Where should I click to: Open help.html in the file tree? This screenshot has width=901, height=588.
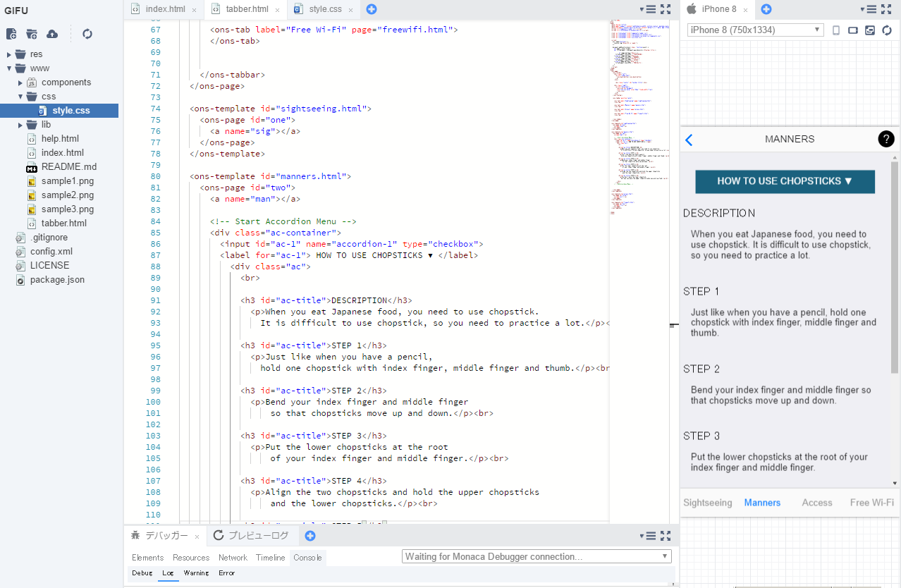60,139
